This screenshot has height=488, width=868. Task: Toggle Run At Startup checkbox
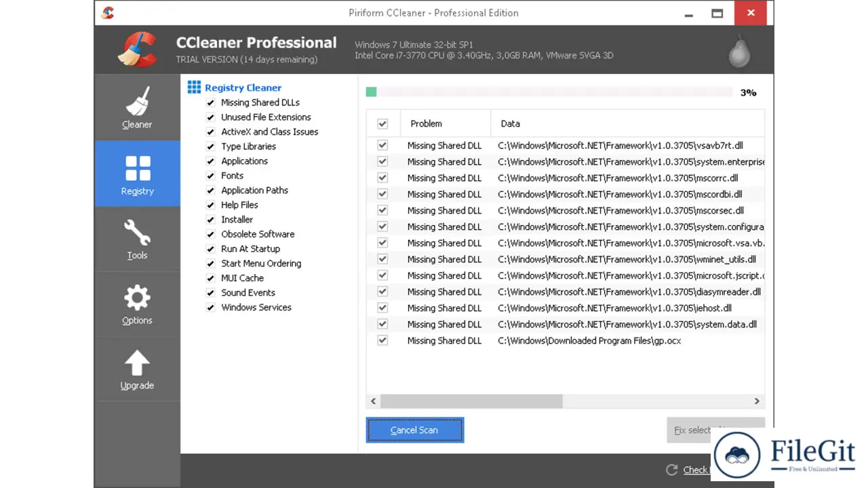[211, 249]
